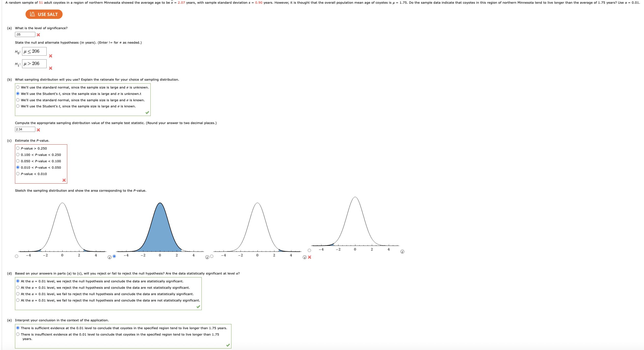Select the left-tail shaded graph option

[309, 250]
